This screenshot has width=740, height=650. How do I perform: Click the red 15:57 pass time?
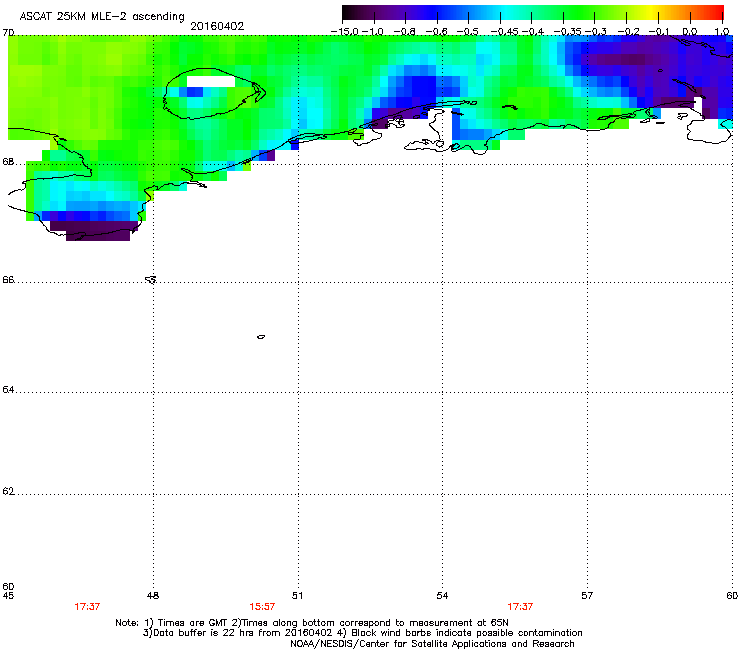(262, 607)
